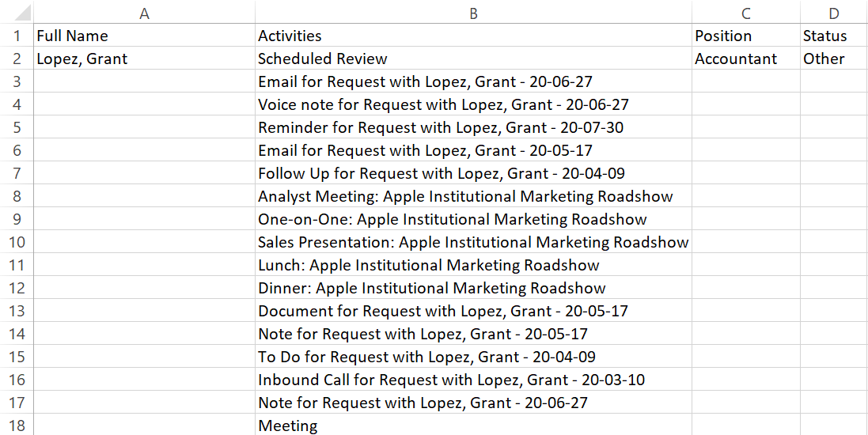Select the Inbound Call for Request cell
This screenshot has width=868, height=435.
click(x=473, y=380)
